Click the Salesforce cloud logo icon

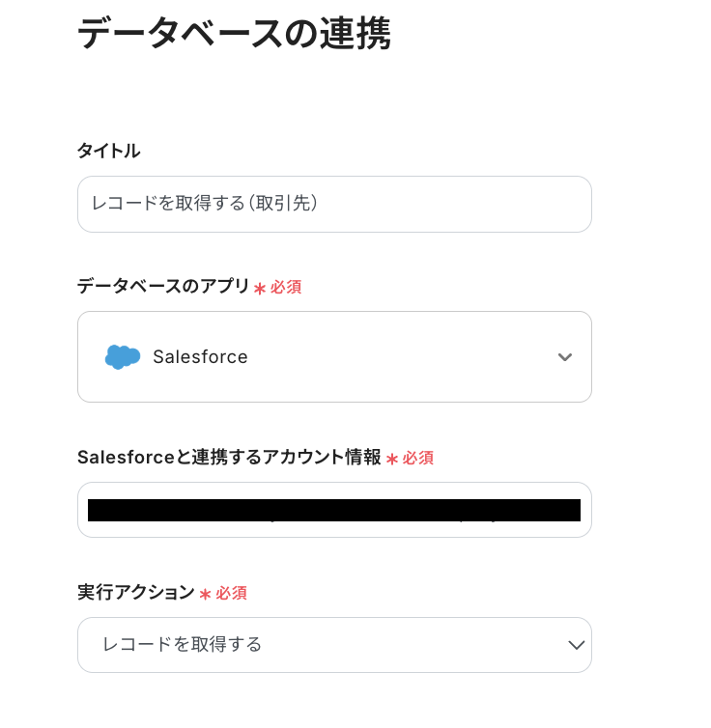tap(123, 356)
